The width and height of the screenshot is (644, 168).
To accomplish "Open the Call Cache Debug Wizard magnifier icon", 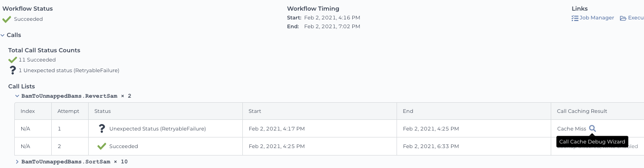I will click(593, 129).
